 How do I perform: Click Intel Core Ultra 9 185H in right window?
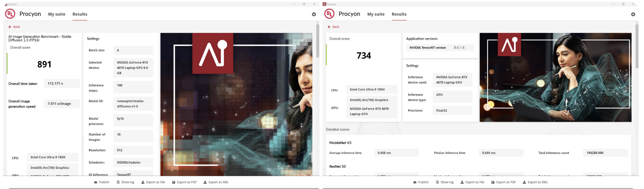372,89
